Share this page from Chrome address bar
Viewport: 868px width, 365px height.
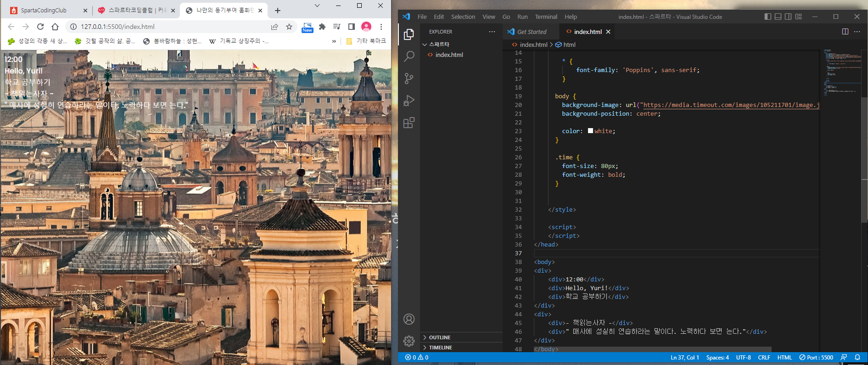(274, 27)
